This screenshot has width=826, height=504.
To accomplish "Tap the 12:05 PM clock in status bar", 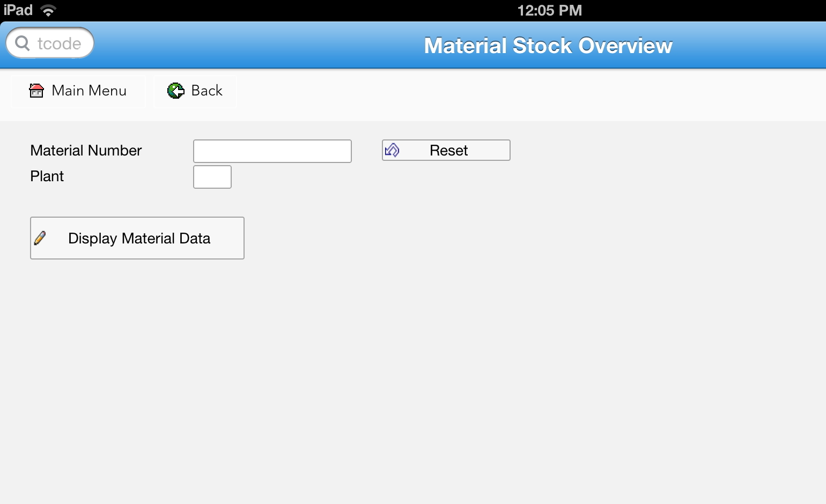I will click(549, 10).
